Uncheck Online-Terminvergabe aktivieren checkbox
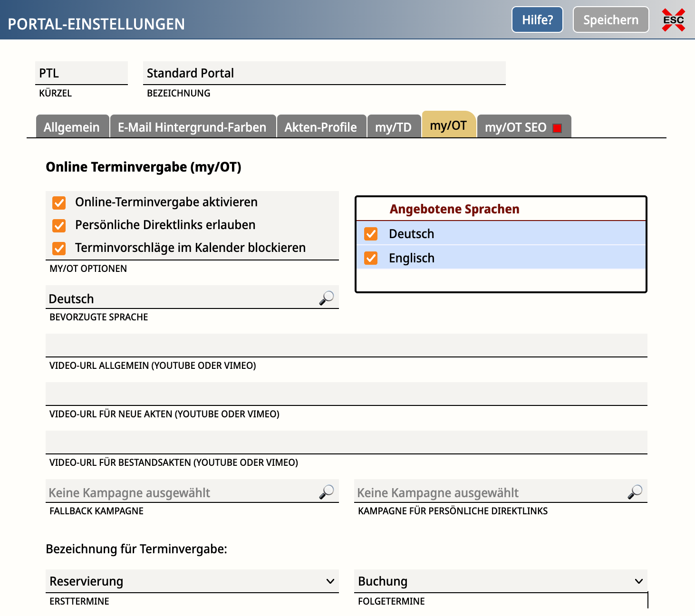Image resolution: width=695 pixels, height=616 pixels. 59,203
